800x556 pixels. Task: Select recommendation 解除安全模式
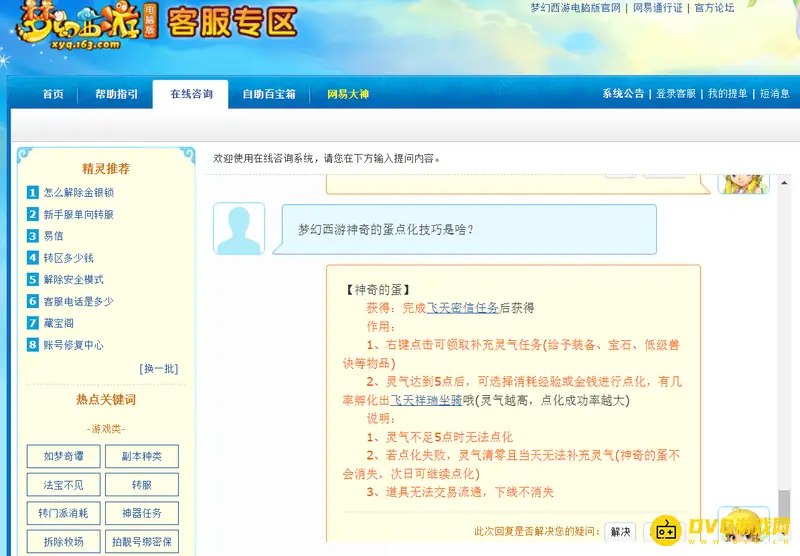[x=73, y=280]
